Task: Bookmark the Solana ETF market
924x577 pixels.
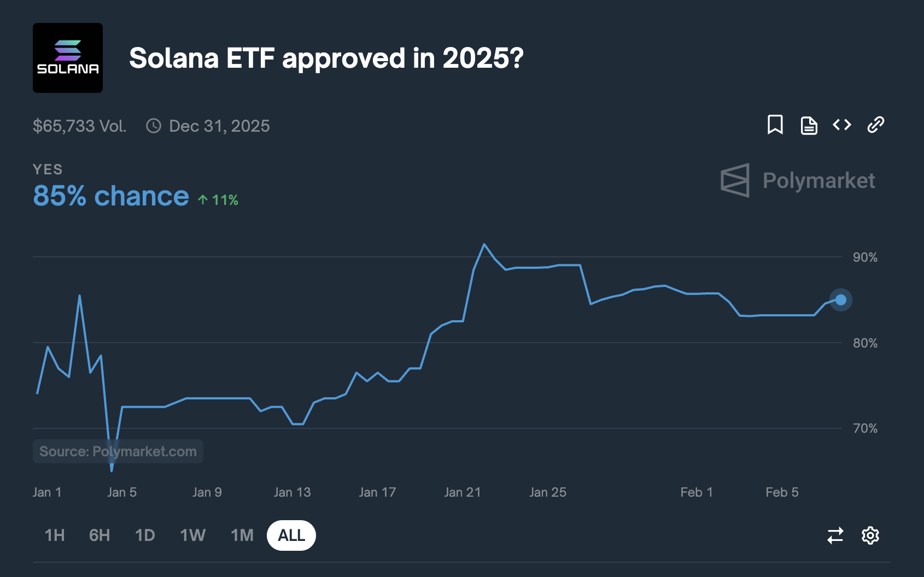Action: (776, 125)
